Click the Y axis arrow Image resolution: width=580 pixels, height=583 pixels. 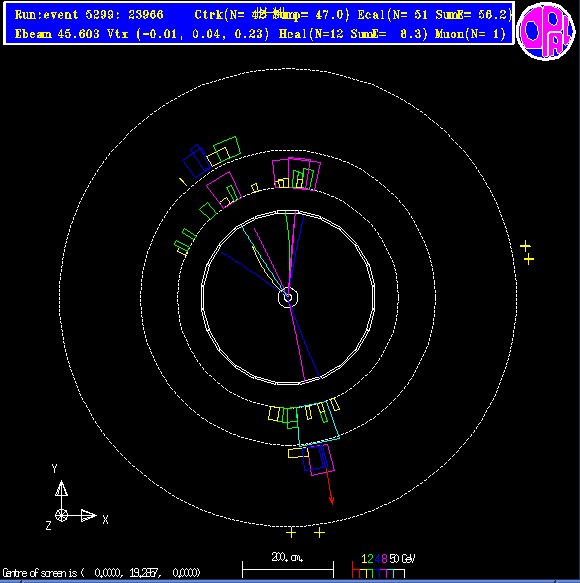(61, 488)
